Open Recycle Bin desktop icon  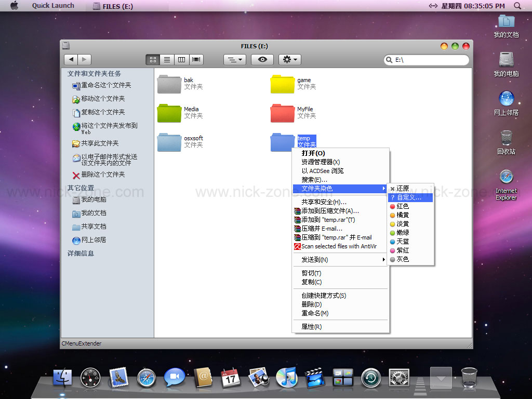click(506, 140)
